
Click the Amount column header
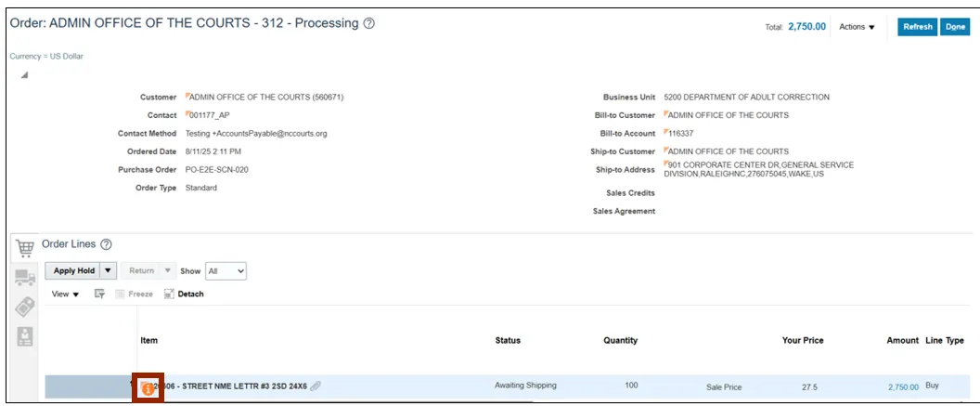point(902,341)
